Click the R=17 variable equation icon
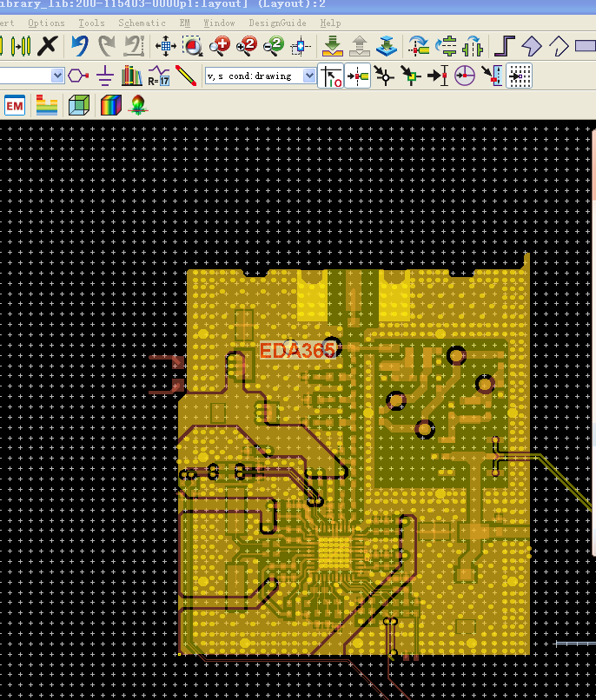596x700 pixels. [x=158, y=76]
